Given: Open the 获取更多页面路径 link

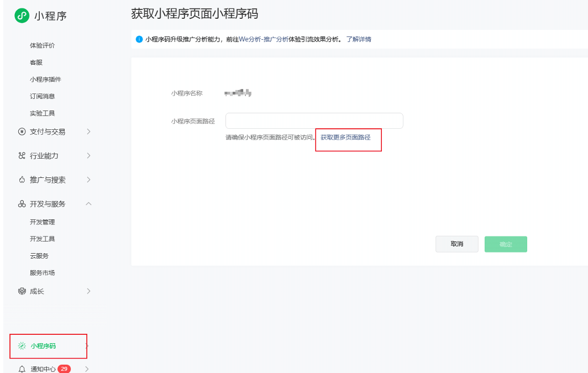Looking at the screenshot, I should (345, 137).
